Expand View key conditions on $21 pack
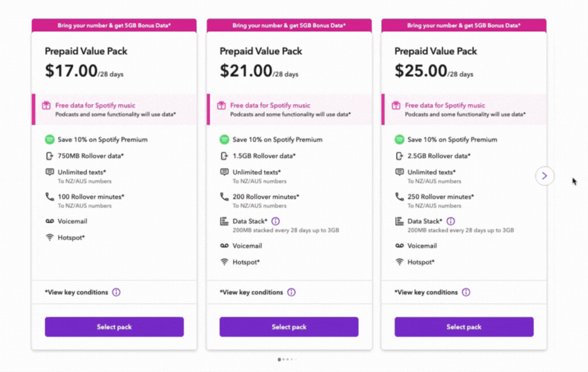The image size is (588, 372). (252, 292)
